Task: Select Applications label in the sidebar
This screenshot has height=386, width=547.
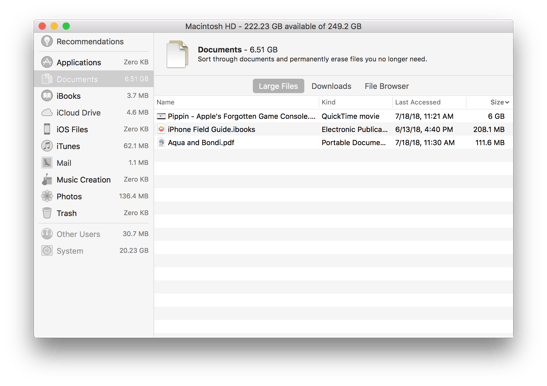Action: pyautogui.click(x=79, y=62)
